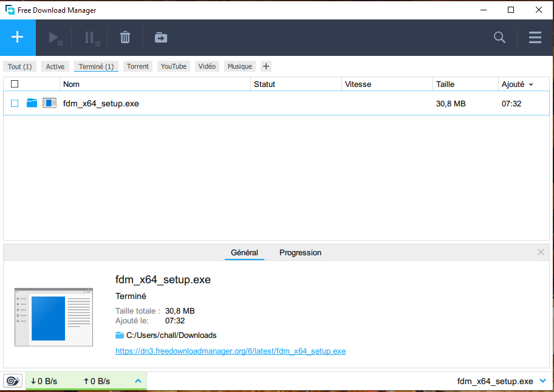The width and height of the screenshot is (554, 392).
Task: Open search with magnifier icon
Action: pos(499,37)
